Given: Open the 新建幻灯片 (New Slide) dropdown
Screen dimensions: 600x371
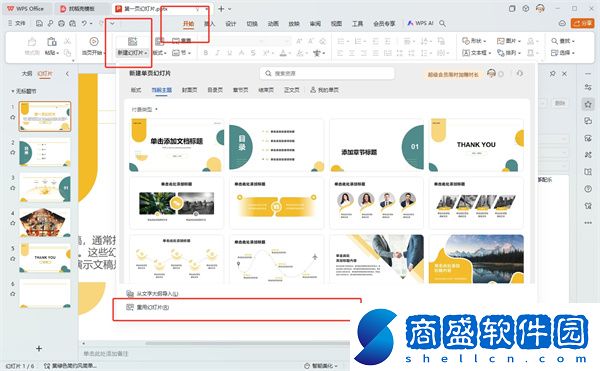Looking at the screenshot, I should coord(132,53).
